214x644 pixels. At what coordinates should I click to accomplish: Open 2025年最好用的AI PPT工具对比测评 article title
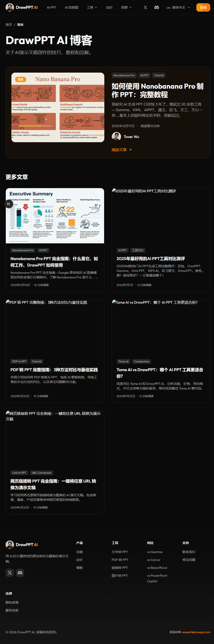pos(151,258)
